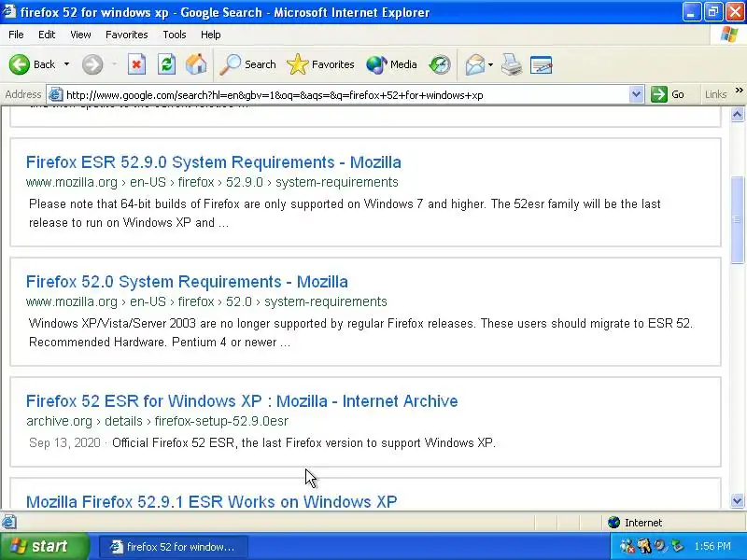Stop page loading with the red X icon
Viewport: 747px width, 560px height.
click(x=136, y=64)
